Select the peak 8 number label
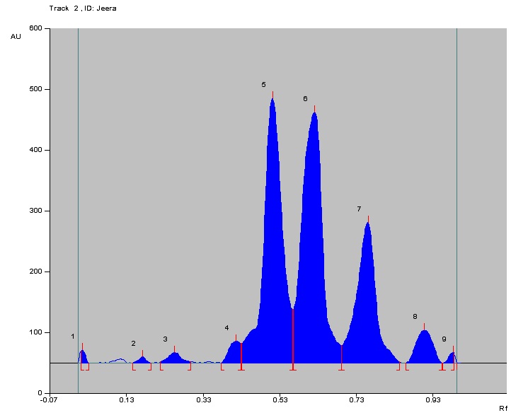The width and height of the screenshot is (528, 420). [x=415, y=316]
